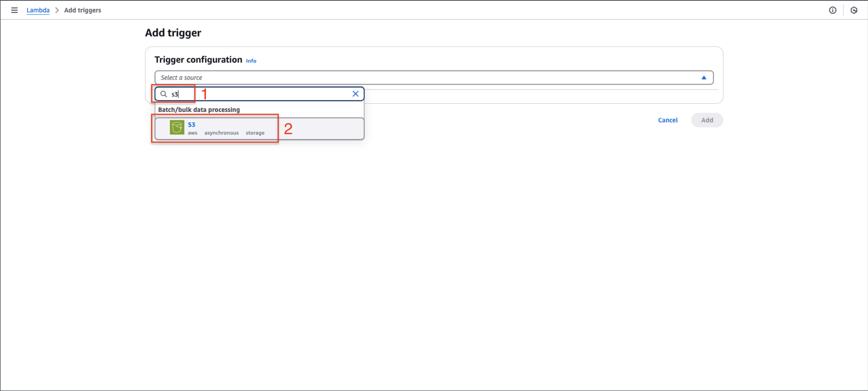The image size is (868, 391).
Task: Click the Add trigger page heading
Action: (x=173, y=33)
